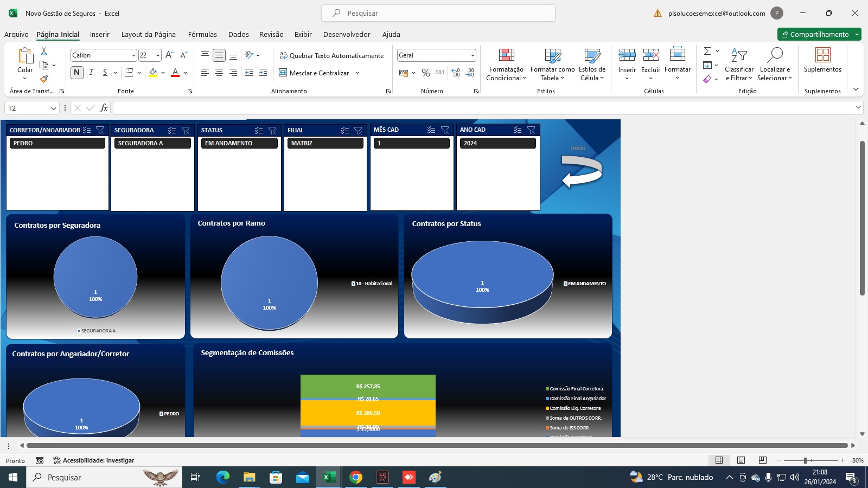The height and width of the screenshot is (488, 868).
Task: Open Excel from the Windows taskbar
Action: 329,477
